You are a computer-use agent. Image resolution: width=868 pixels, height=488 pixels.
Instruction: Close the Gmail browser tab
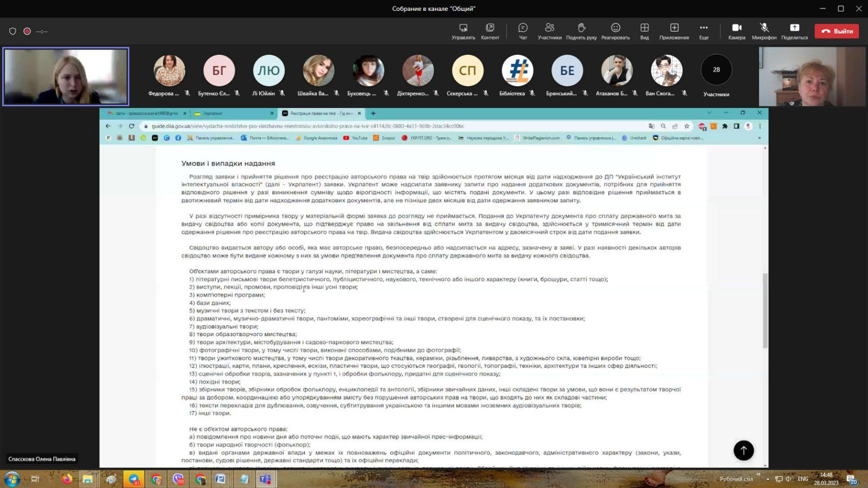pos(185,113)
